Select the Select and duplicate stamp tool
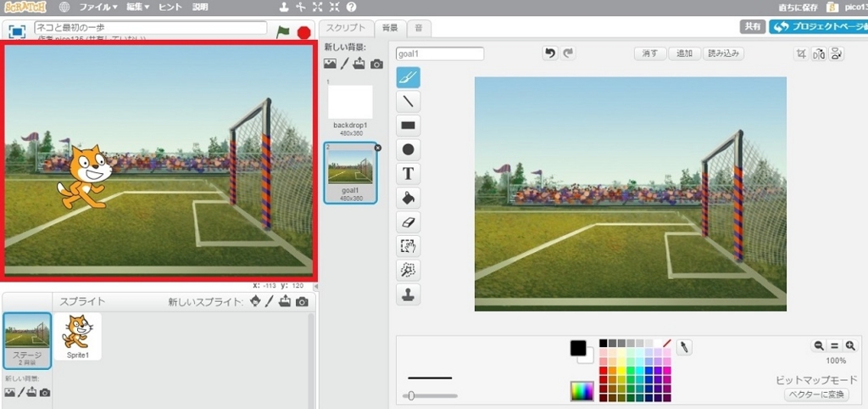Image resolution: width=868 pixels, height=409 pixels. coord(408,294)
